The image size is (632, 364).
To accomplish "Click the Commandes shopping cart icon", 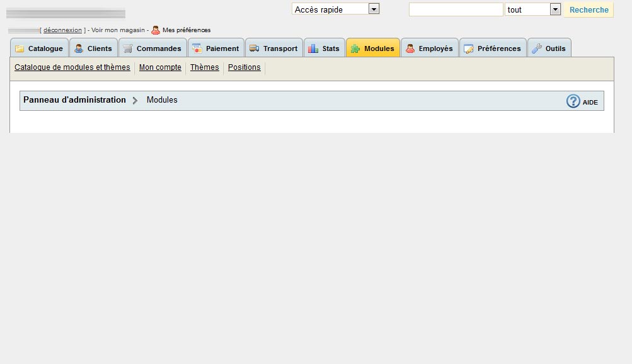I will (128, 48).
